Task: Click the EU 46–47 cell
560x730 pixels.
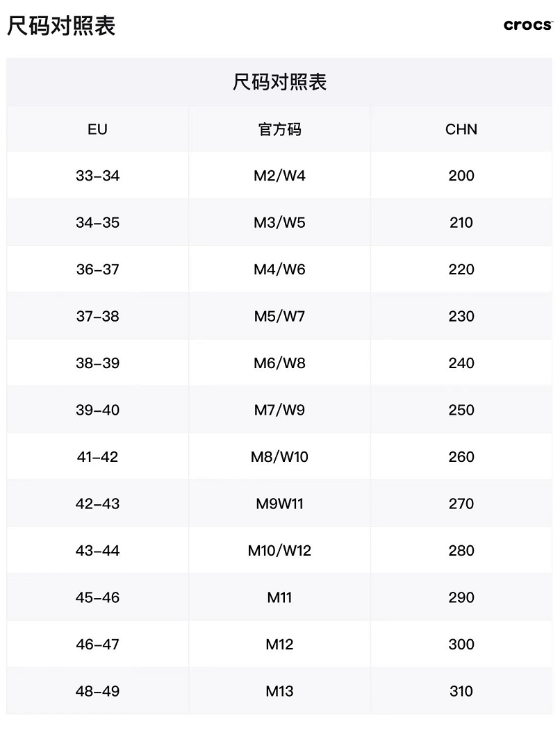Action: pos(98,645)
